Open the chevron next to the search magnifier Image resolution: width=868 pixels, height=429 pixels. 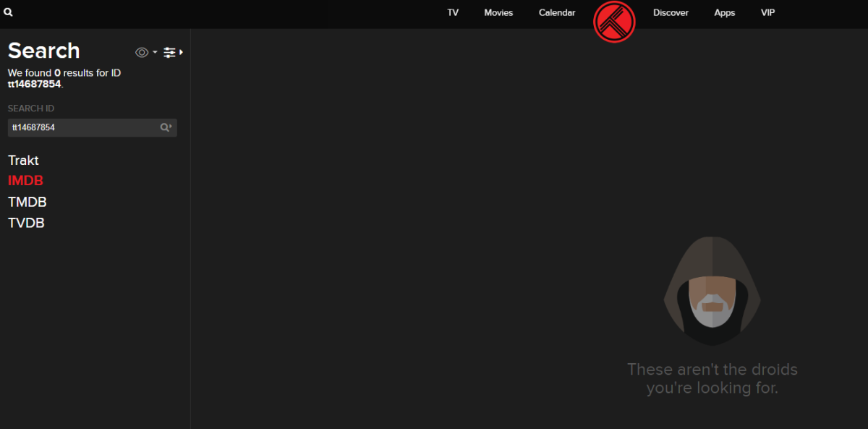[171, 127]
